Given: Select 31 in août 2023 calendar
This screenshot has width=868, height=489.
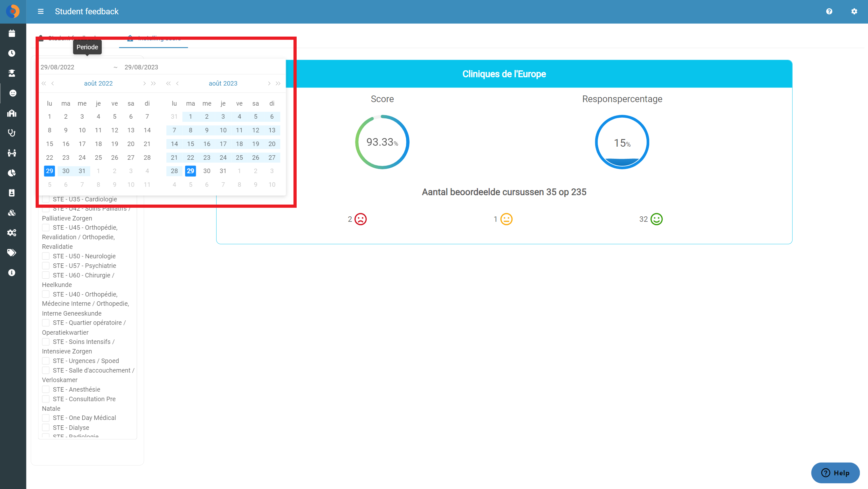Looking at the screenshot, I should (223, 171).
